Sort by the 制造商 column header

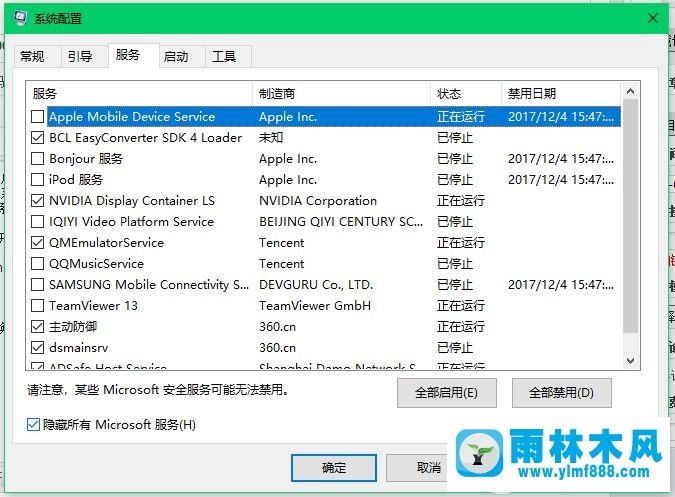click(x=341, y=93)
